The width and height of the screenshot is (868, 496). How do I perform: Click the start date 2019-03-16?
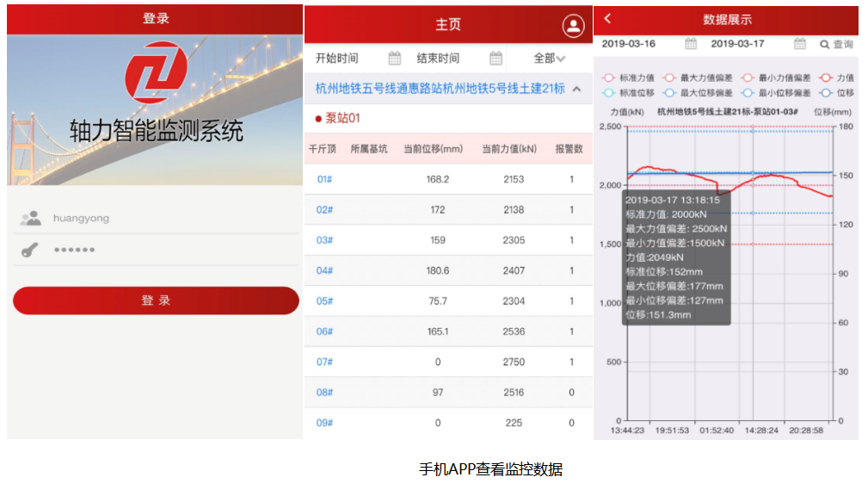pyautogui.click(x=628, y=44)
